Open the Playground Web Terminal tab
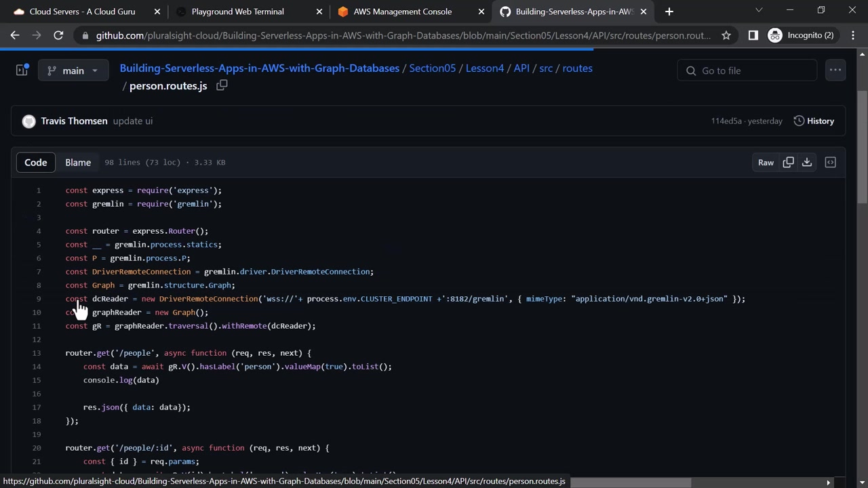This screenshot has width=868, height=488. [x=237, y=12]
